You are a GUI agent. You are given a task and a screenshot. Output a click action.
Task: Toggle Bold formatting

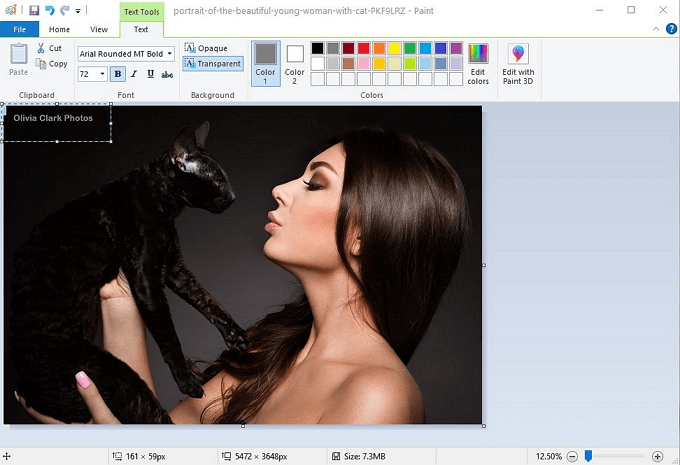tap(118, 74)
